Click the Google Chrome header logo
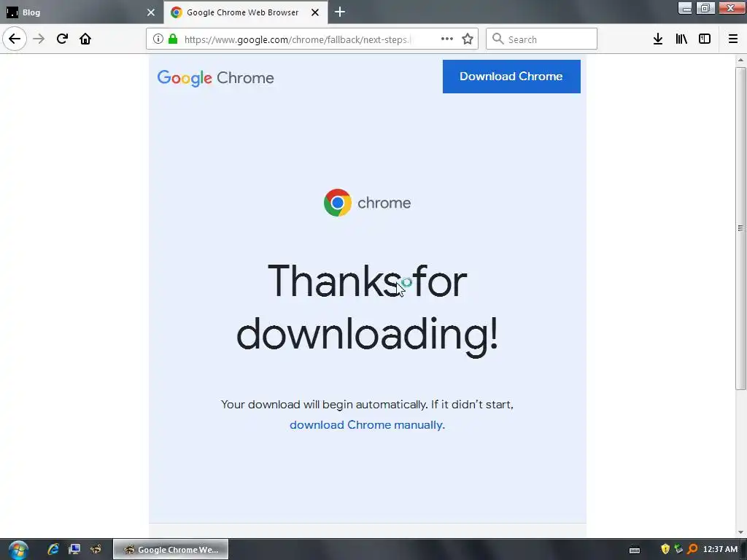Screen dimensions: 747x560 point(215,78)
